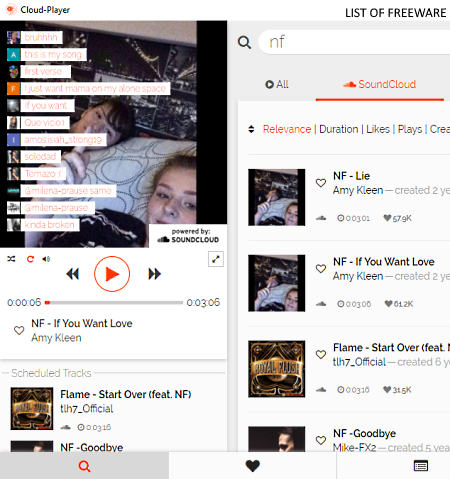Click the powered by SoundCloud badge
Viewport: 450px width, 479px height.
pyautogui.click(x=188, y=236)
